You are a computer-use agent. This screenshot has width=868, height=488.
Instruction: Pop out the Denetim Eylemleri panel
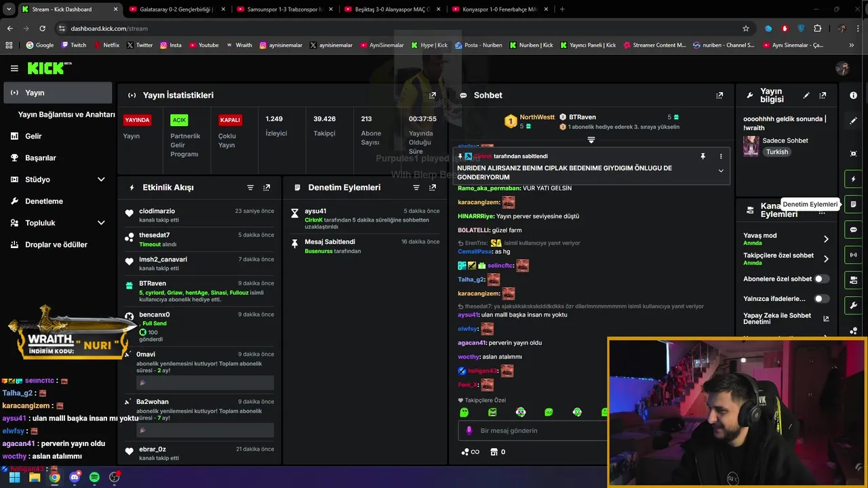tap(433, 188)
